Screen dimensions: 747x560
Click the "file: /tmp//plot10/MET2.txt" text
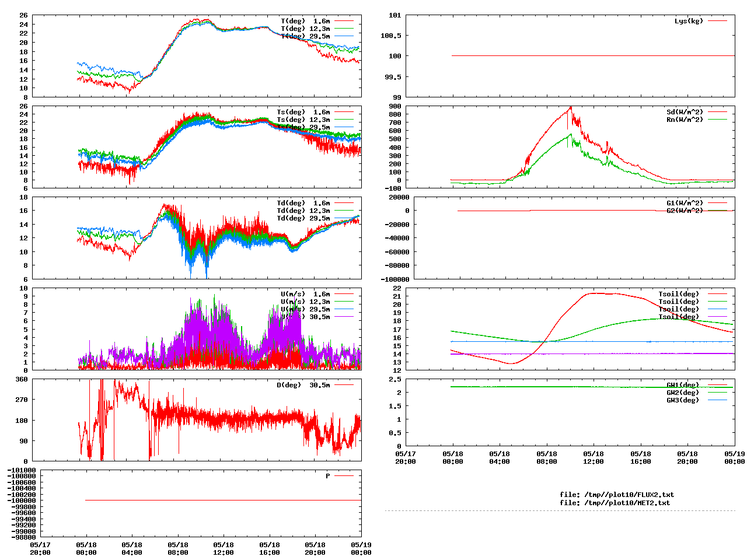615,503
